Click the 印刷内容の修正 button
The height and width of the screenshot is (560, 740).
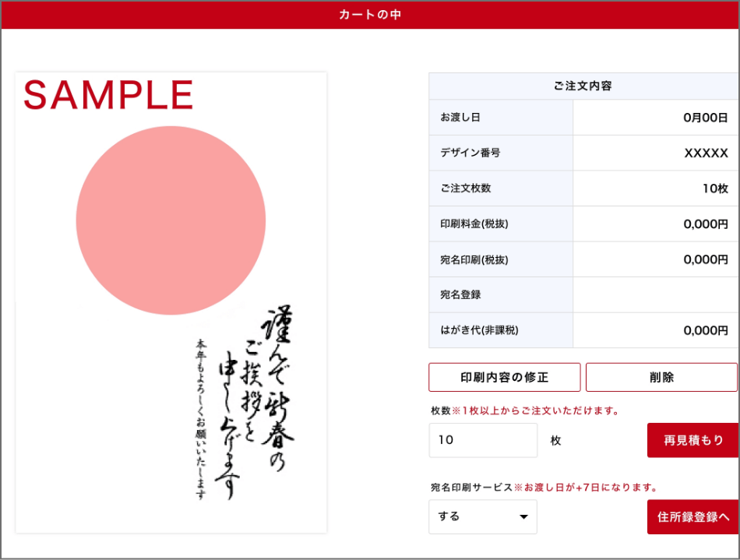tap(504, 377)
